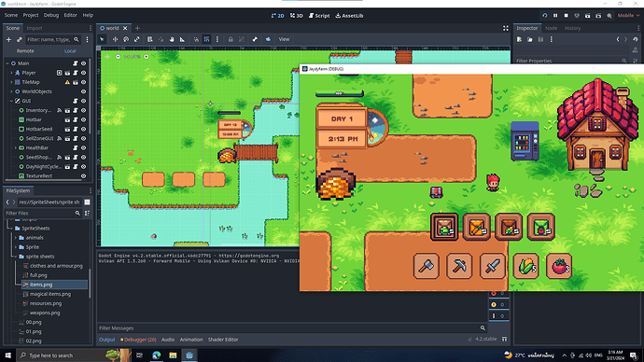
Task: Open Windows Start menu
Action: [7, 355]
